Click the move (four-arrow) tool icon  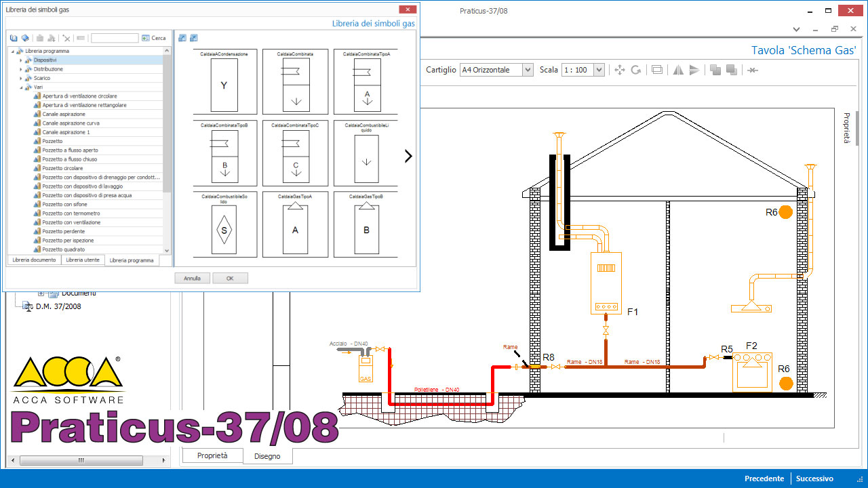pos(619,70)
